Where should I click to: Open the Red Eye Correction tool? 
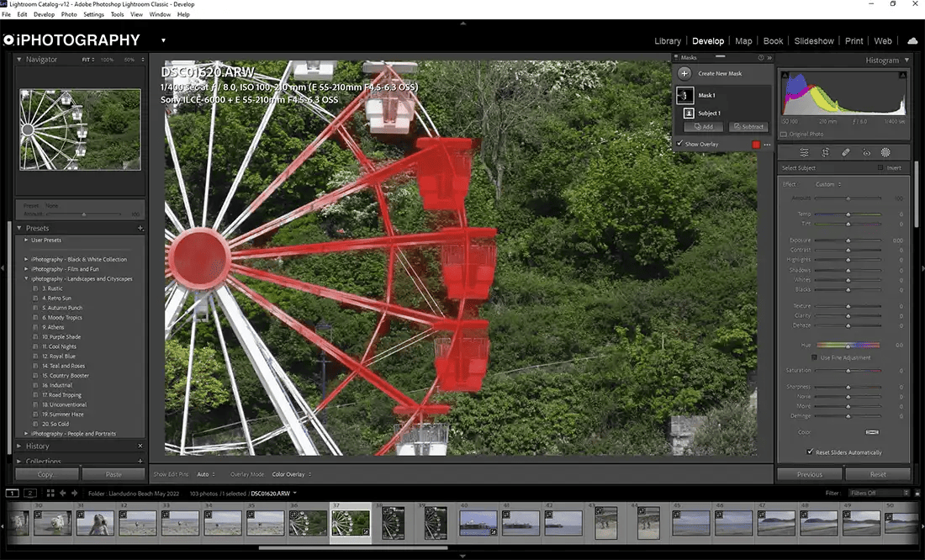(866, 152)
